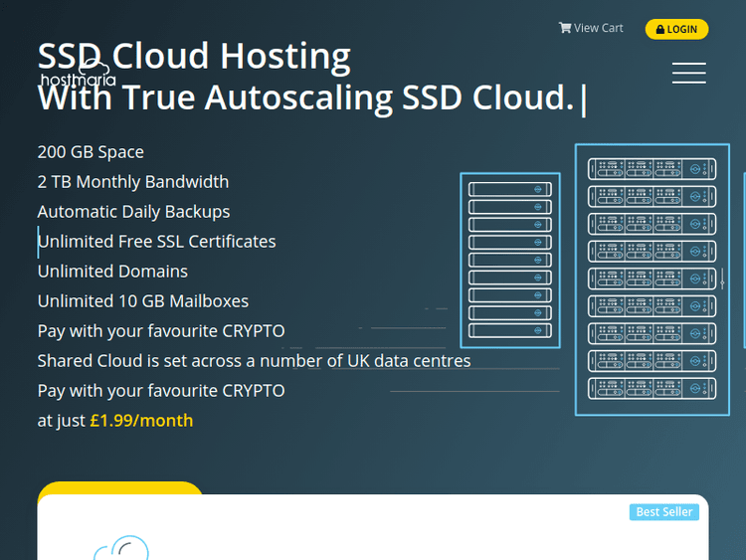
Task: Open the View Cart link
Action: (x=598, y=28)
